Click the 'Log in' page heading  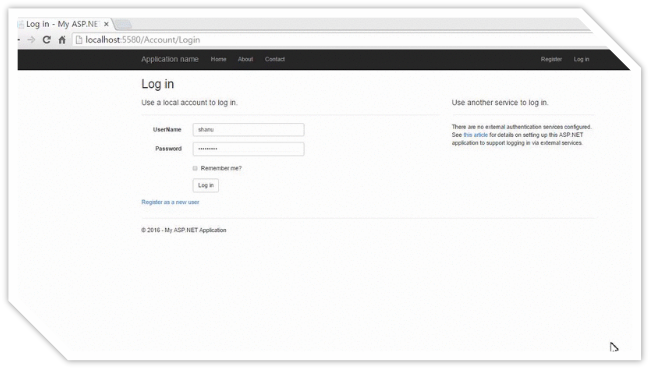pyautogui.click(x=158, y=84)
